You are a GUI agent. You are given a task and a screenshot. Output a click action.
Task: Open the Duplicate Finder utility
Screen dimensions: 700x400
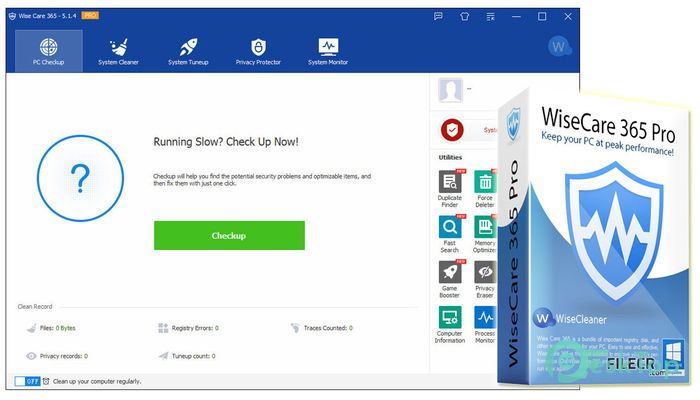tap(450, 189)
